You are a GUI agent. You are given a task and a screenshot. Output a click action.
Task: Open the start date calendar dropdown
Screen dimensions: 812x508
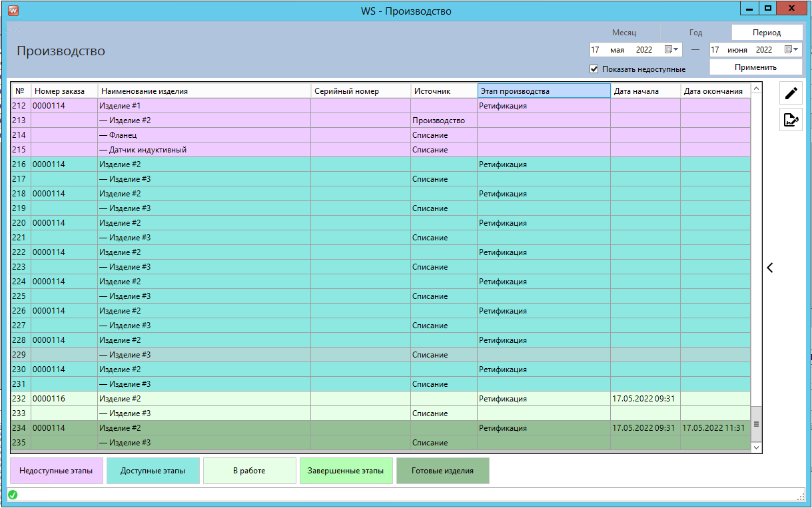coord(671,49)
